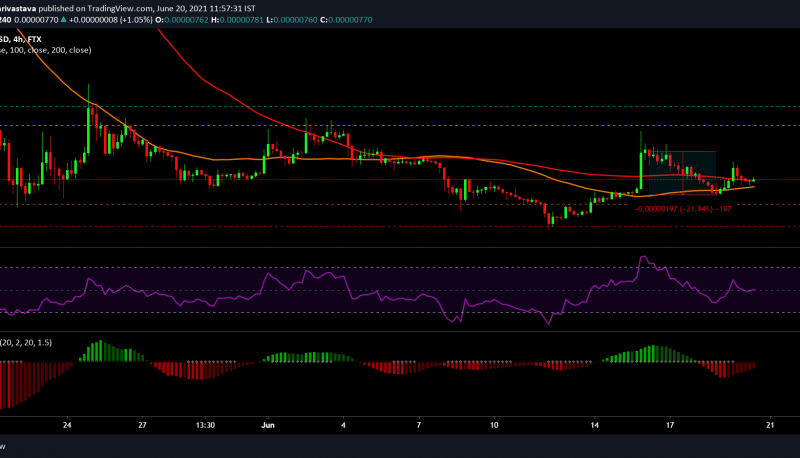Click the 13:30 time axis label
The height and width of the screenshot is (458, 800).
tap(208, 424)
